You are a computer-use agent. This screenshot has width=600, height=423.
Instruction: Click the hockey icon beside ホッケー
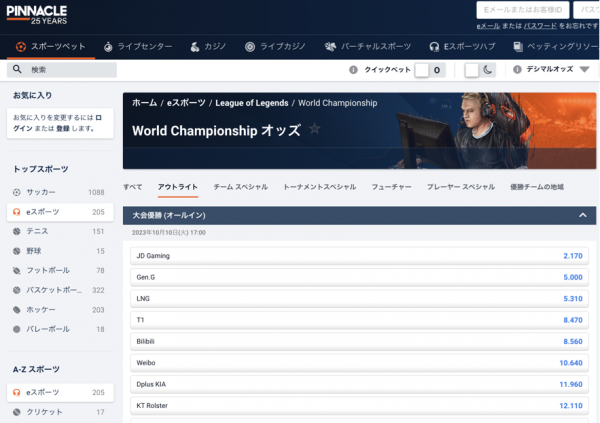coord(16,310)
